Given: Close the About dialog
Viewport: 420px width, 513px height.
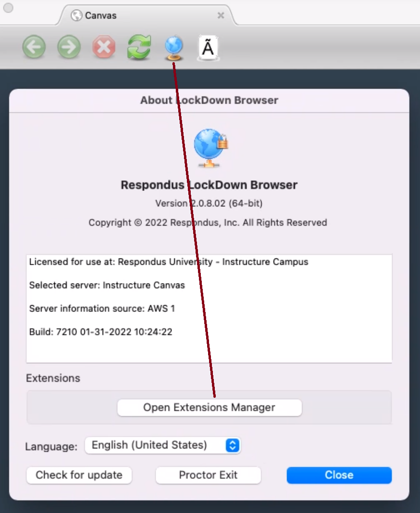Looking at the screenshot, I should coord(339,475).
